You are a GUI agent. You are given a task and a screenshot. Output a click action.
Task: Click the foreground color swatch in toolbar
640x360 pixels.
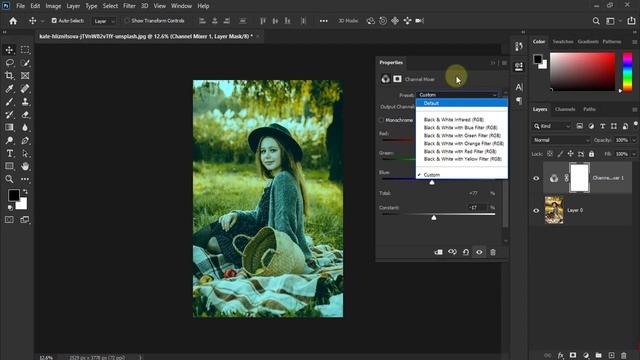coord(13,195)
